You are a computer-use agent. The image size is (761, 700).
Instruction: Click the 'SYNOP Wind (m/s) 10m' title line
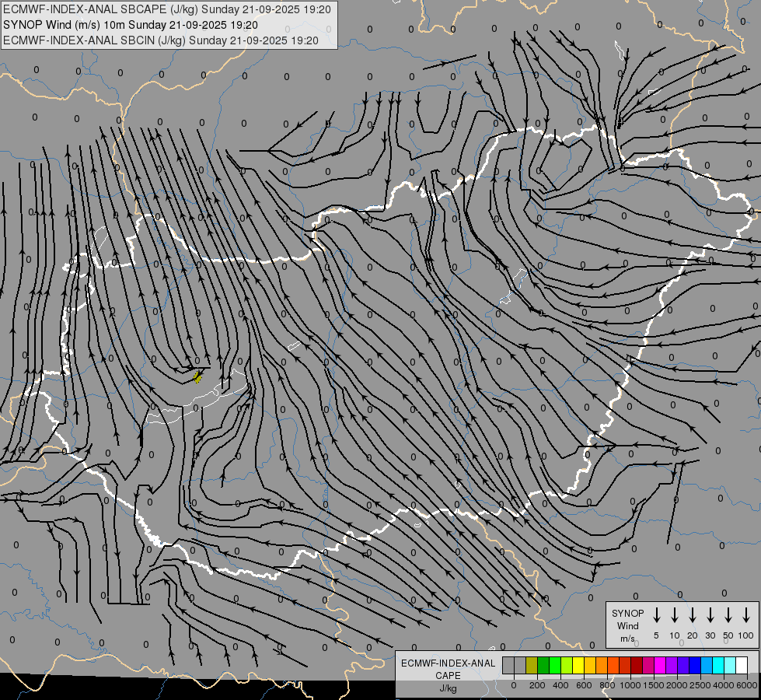130,25
